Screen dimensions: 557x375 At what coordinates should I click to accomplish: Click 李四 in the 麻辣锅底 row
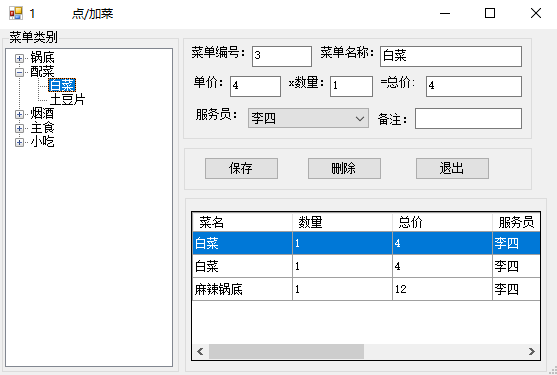(x=517, y=289)
